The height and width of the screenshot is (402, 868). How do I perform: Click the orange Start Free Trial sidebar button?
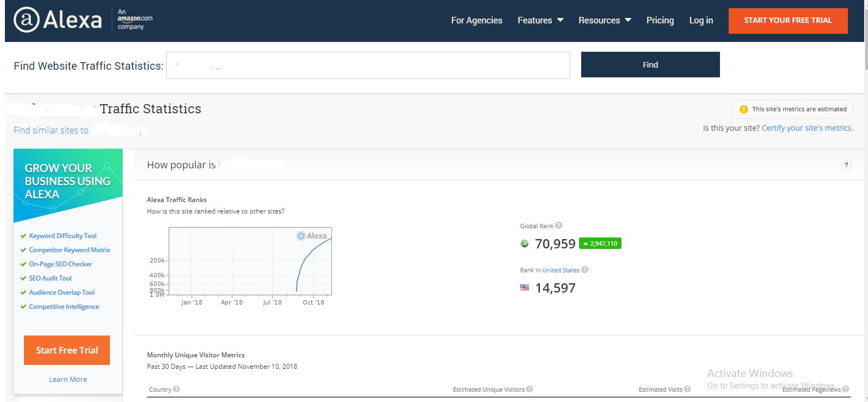point(67,350)
